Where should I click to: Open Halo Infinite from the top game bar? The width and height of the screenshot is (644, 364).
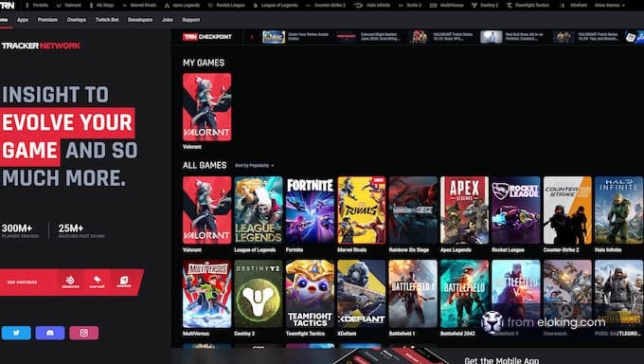click(372, 6)
